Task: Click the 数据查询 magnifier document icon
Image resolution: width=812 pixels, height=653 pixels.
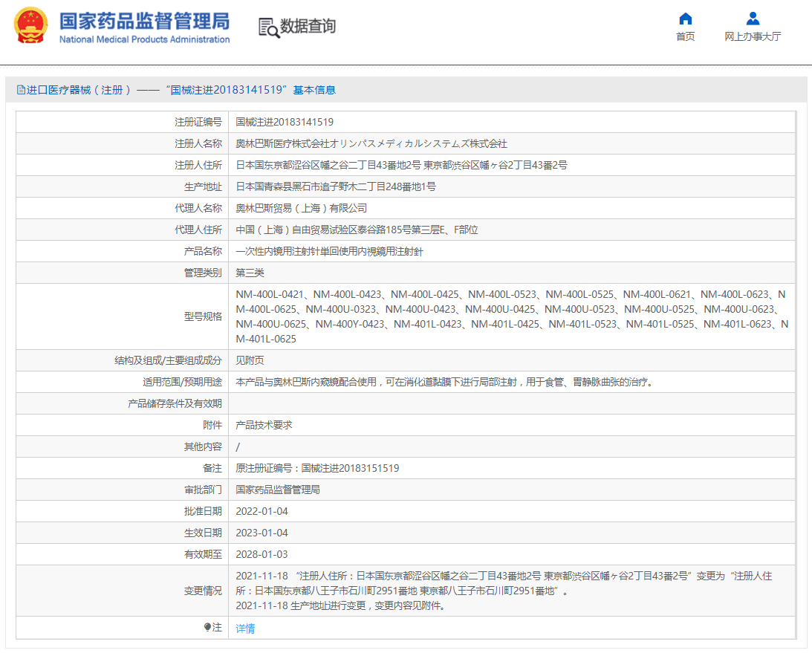Action: point(268,27)
